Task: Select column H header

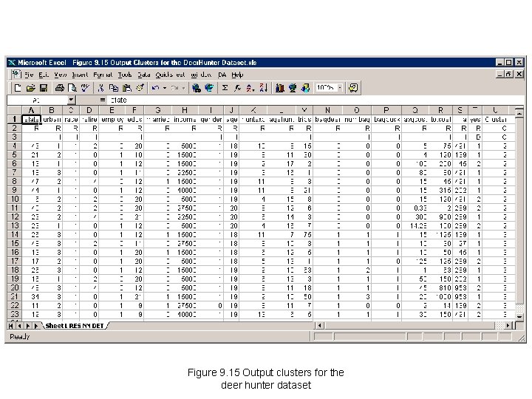Action: 185,110
